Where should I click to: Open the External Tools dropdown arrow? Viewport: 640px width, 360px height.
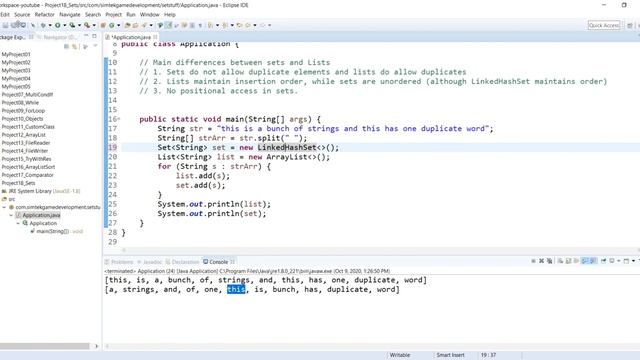94,25
